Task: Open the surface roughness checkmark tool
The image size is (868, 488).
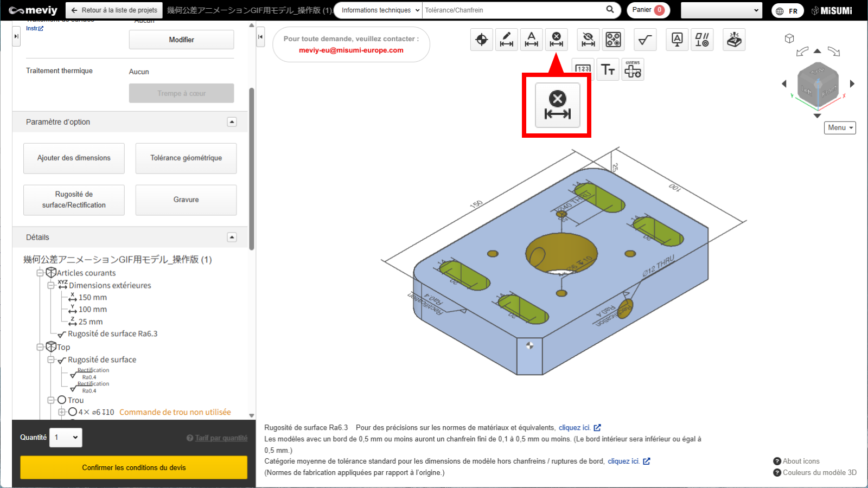Action: click(645, 40)
